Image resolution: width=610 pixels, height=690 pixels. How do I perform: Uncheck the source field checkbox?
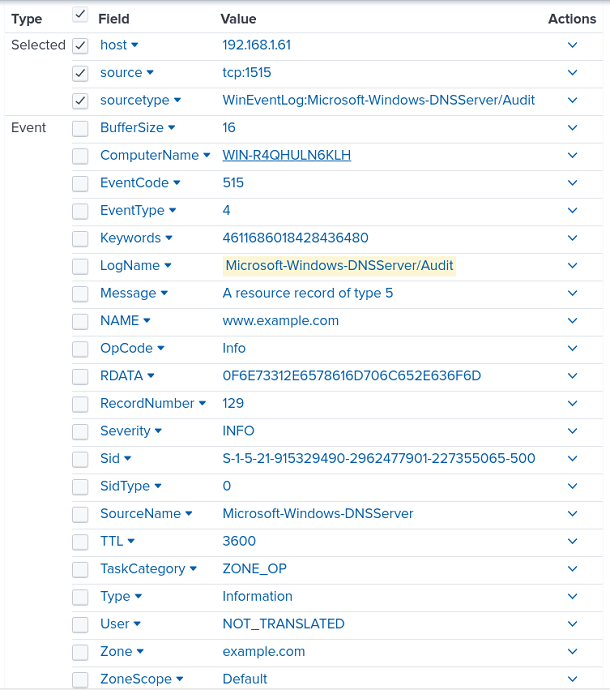pos(80,73)
